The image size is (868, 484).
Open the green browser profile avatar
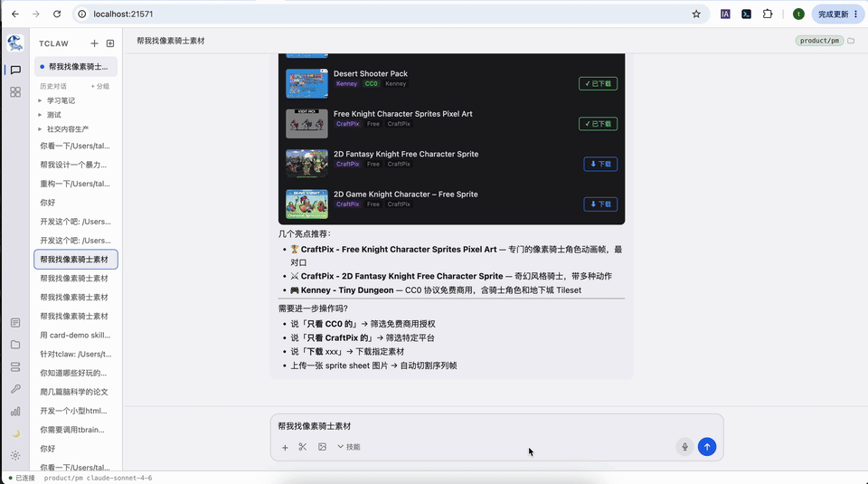click(x=798, y=14)
